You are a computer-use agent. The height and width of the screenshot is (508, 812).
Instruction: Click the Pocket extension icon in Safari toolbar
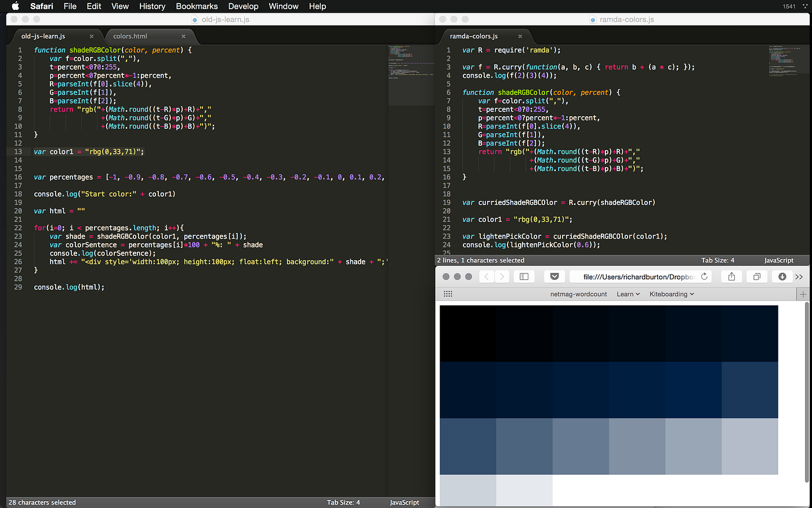pos(554,276)
